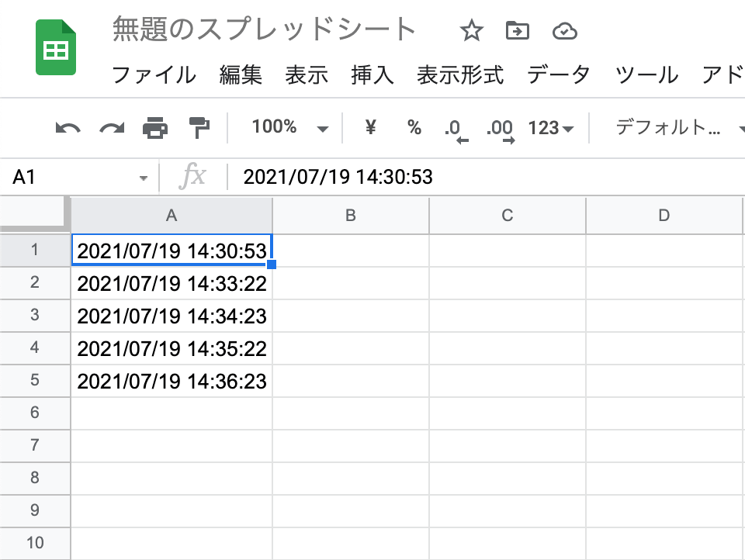Open the デフォルト font dropdown
Viewport: 745px width, 560px height.
(x=680, y=127)
